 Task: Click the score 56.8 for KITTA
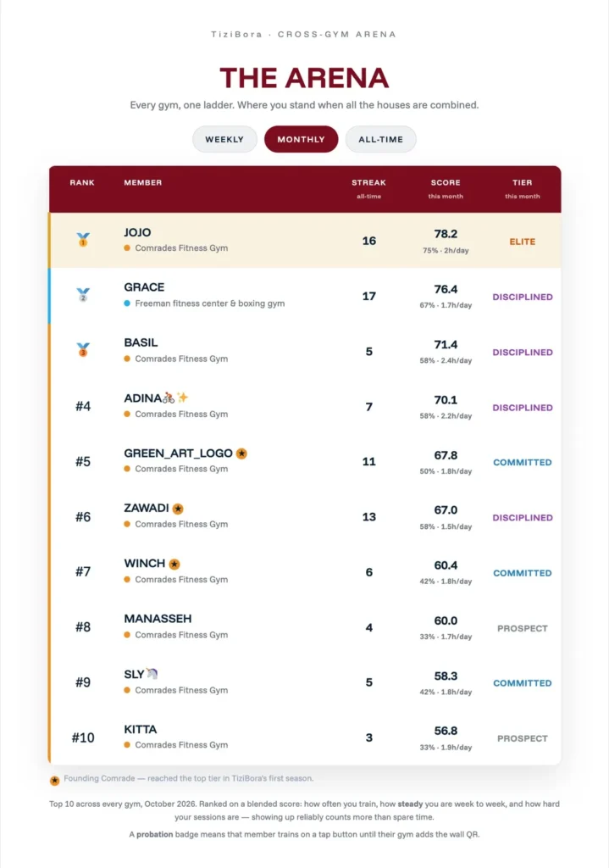tap(446, 732)
